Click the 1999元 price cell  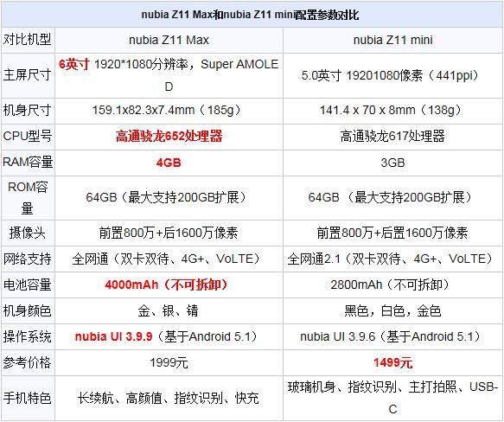coord(169,363)
